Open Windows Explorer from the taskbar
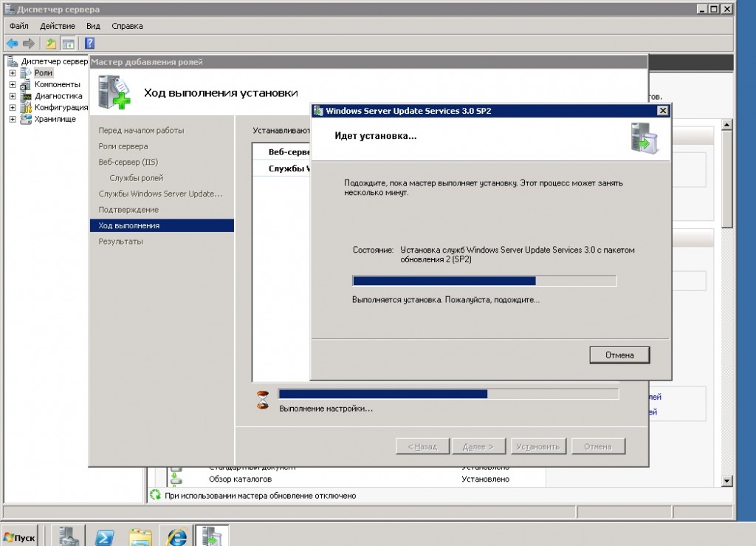 141,536
